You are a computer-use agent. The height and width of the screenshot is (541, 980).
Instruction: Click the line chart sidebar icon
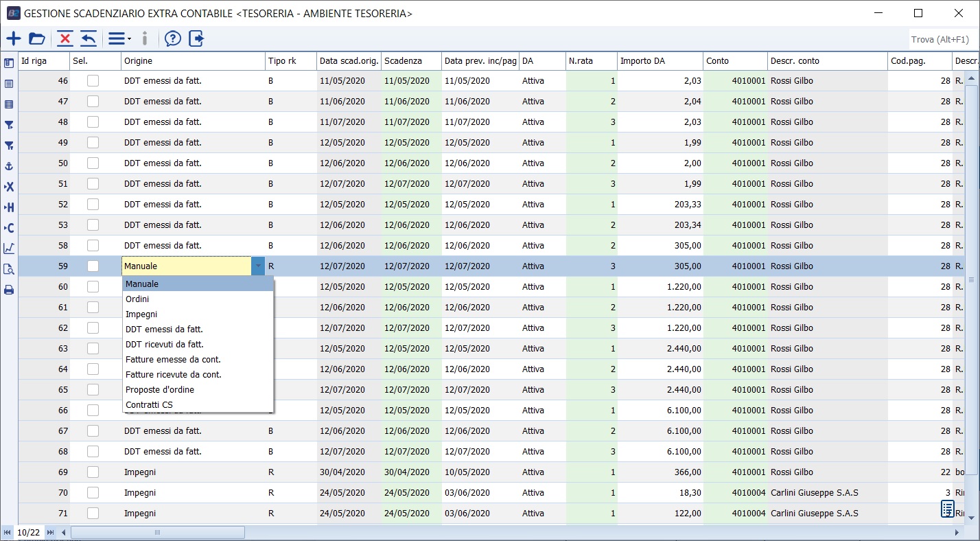pos(9,249)
